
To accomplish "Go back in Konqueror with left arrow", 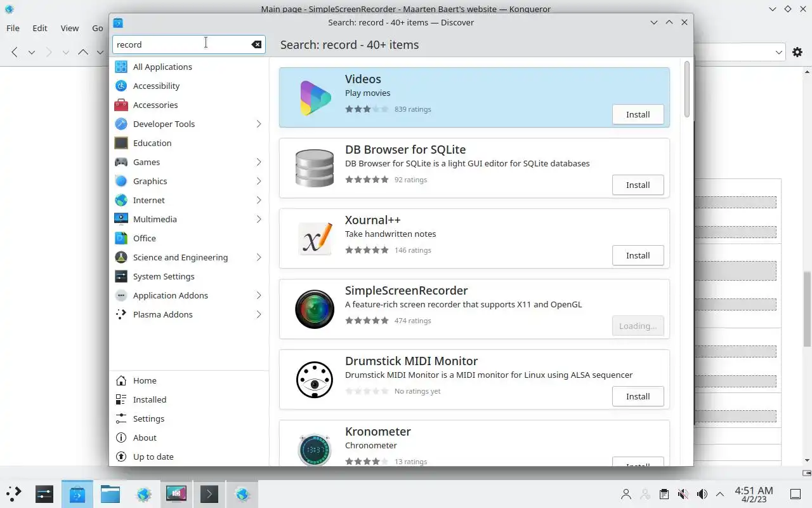I will click(x=15, y=52).
